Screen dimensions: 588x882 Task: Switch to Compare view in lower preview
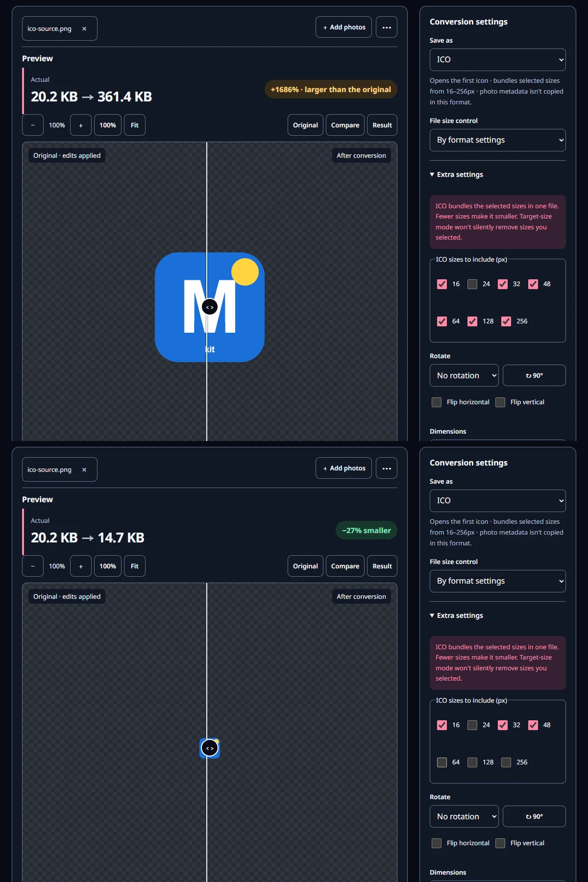click(345, 566)
